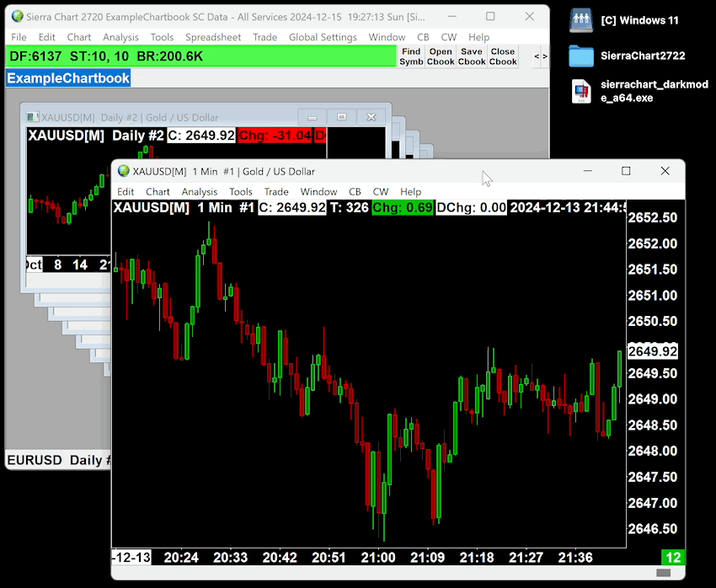Close the XAUUSD 1 Min chart window
Screen dimensions: 716x588
(x=665, y=171)
